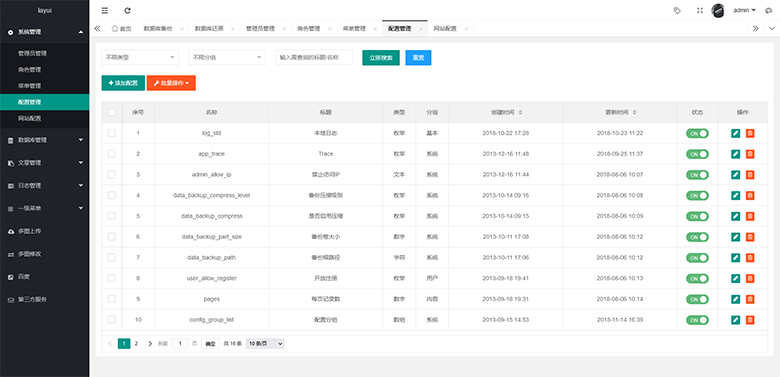The image size is (780, 377).
Task: Collapse the 系统管理 sidebar group
Action: point(45,32)
